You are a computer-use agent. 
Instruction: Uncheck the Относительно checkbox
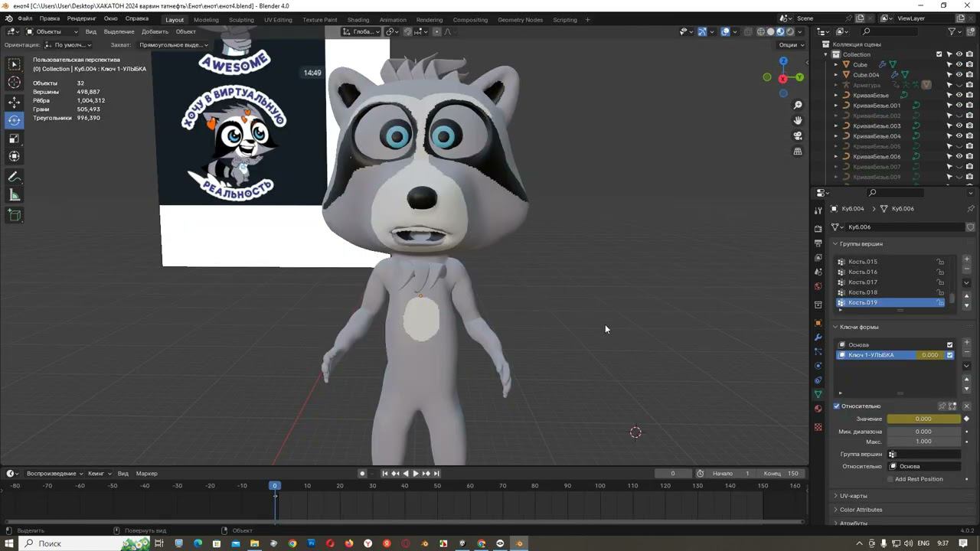pos(837,406)
